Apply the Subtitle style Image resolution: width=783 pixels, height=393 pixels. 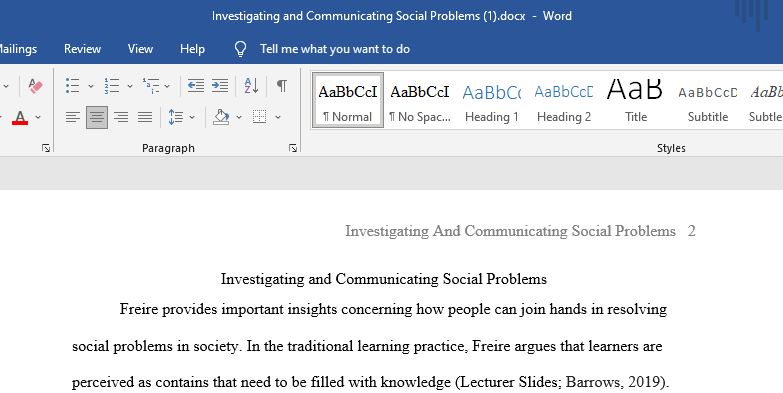click(708, 100)
